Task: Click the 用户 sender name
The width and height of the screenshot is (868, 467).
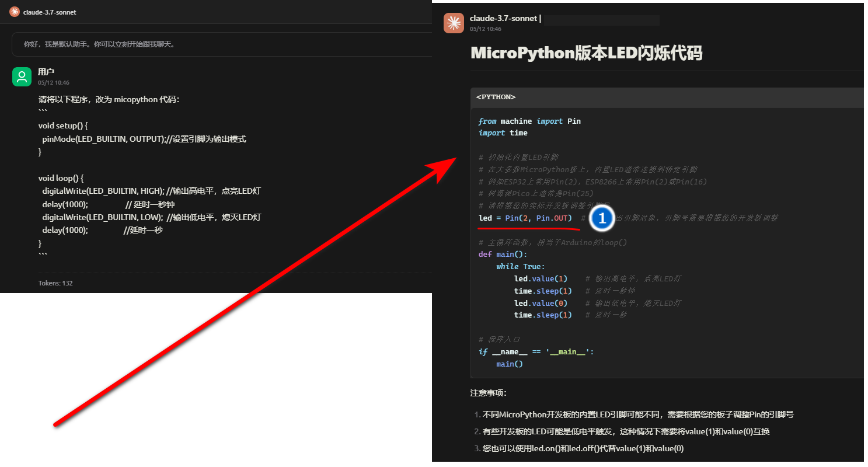Action: click(46, 72)
